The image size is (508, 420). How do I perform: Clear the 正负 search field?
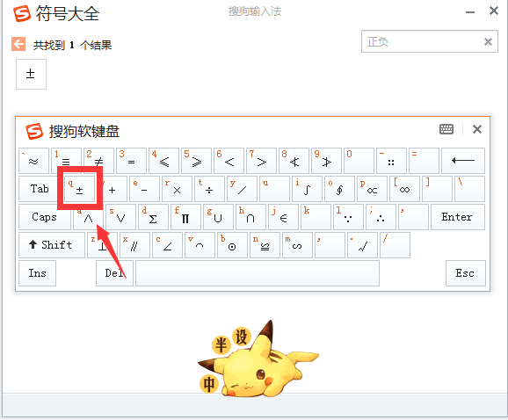[488, 42]
